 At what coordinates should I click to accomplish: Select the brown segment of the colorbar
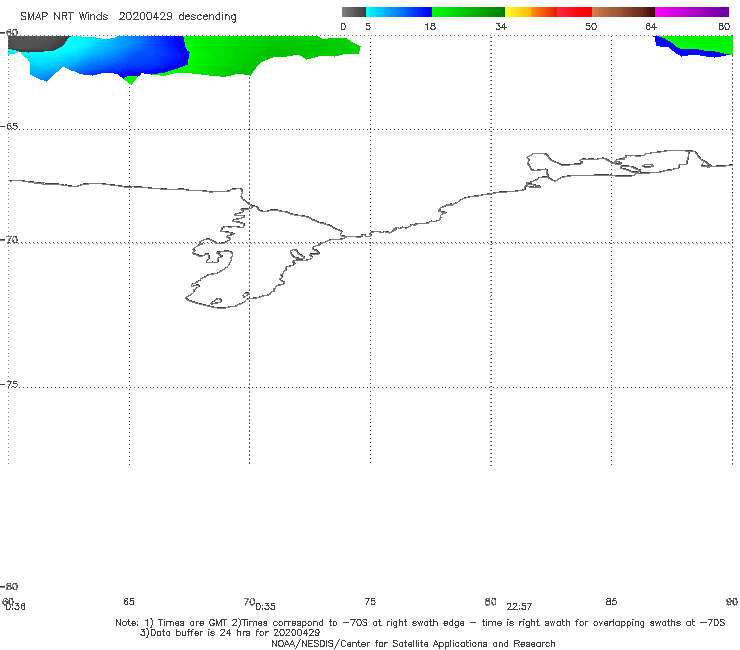pyautogui.click(x=623, y=12)
